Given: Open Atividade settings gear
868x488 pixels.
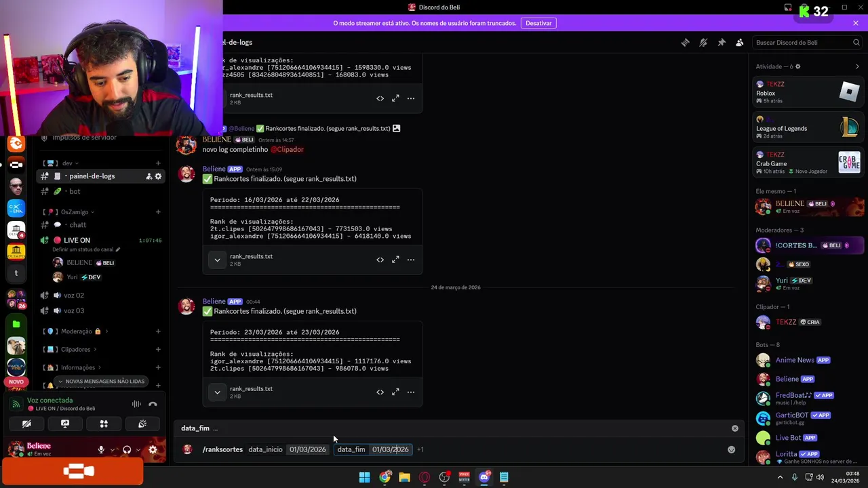Looking at the screenshot, I should point(797,66).
